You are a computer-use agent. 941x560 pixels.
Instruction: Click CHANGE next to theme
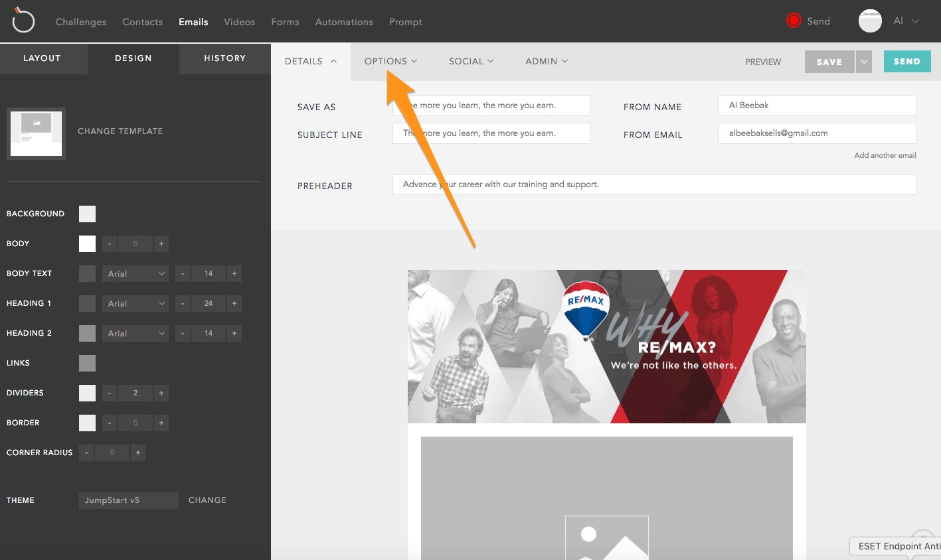[x=207, y=500]
